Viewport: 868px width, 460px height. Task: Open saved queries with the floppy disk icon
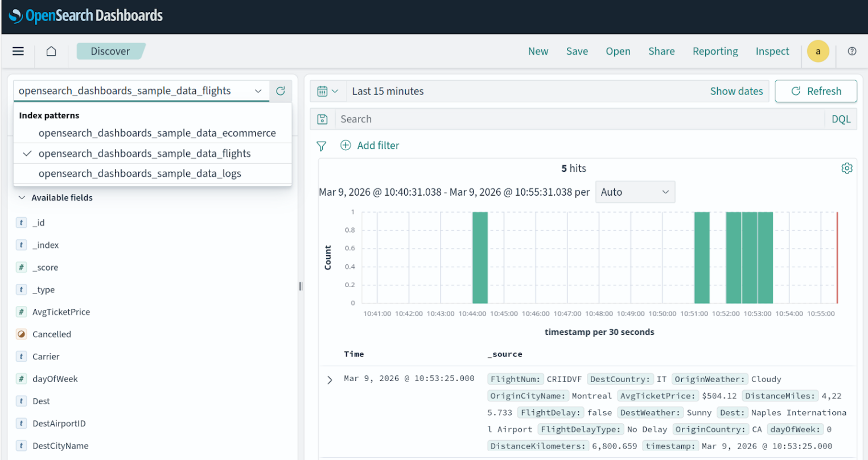coord(322,119)
